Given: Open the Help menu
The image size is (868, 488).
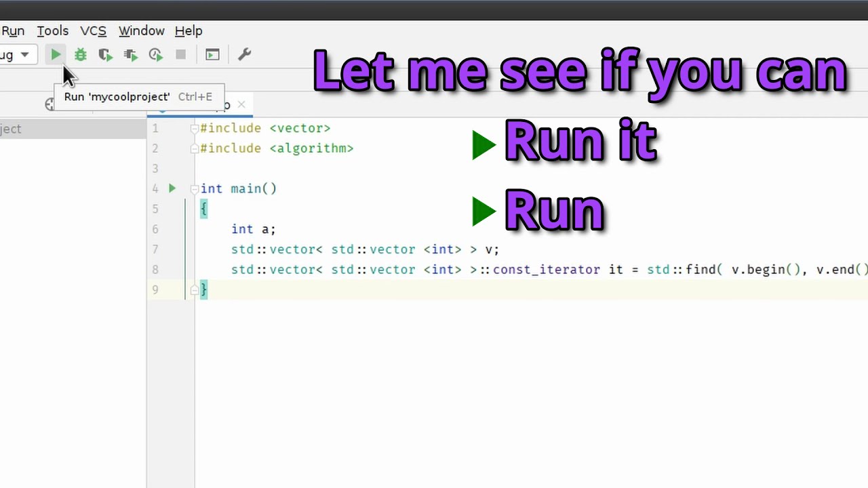Looking at the screenshot, I should click(x=189, y=30).
